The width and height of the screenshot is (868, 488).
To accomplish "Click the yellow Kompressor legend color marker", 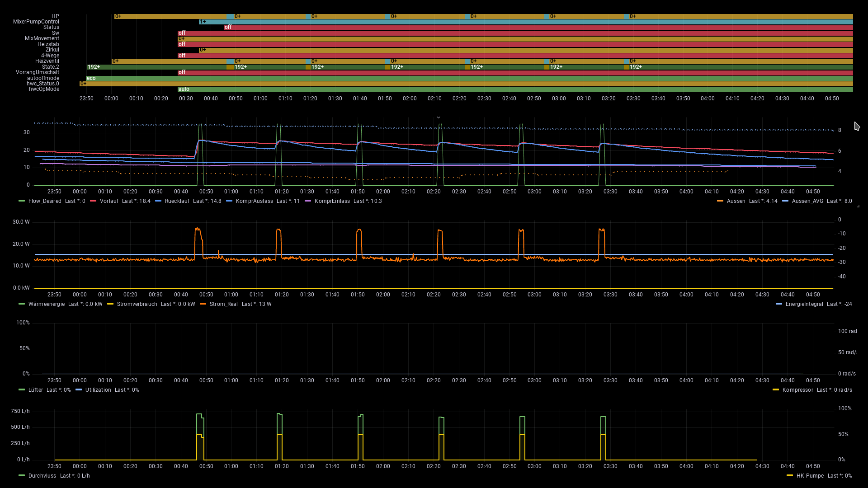I will point(776,390).
